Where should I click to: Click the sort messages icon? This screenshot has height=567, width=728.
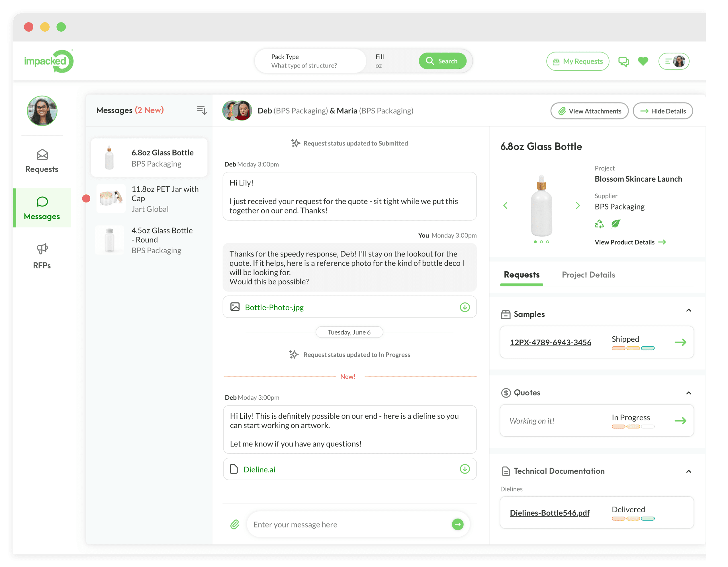pos(202,110)
